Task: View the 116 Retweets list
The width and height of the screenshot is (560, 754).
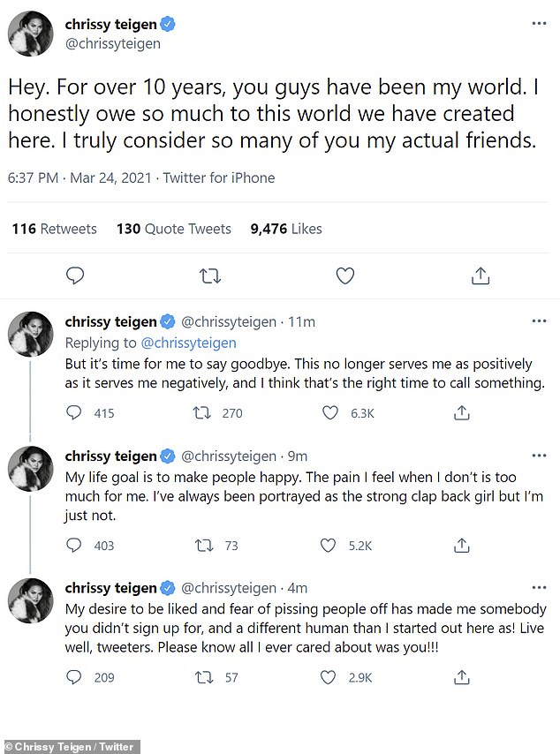Action: click(x=54, y=229)
